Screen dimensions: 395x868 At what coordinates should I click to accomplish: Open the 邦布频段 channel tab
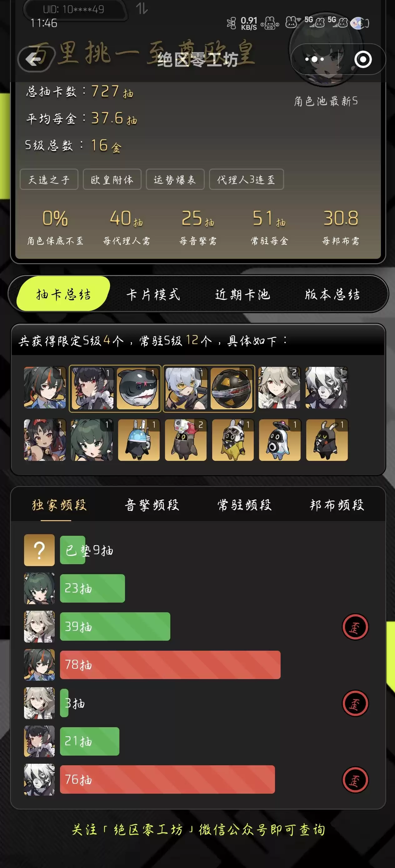tap(337, 505)
